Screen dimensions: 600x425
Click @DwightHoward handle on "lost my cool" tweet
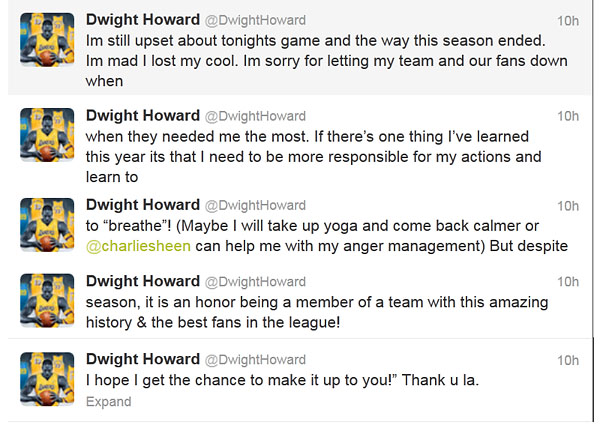click(256, 20)
